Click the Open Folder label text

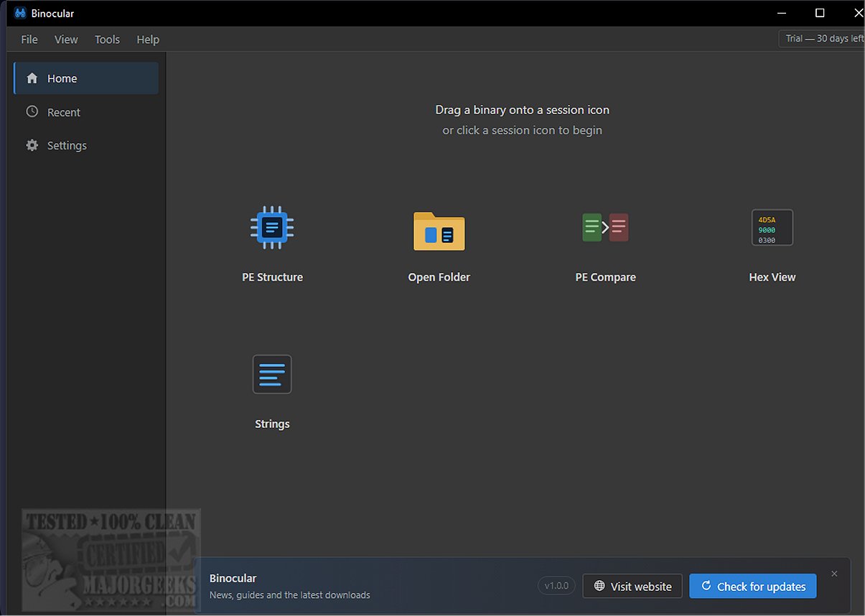tap(439, 277)
